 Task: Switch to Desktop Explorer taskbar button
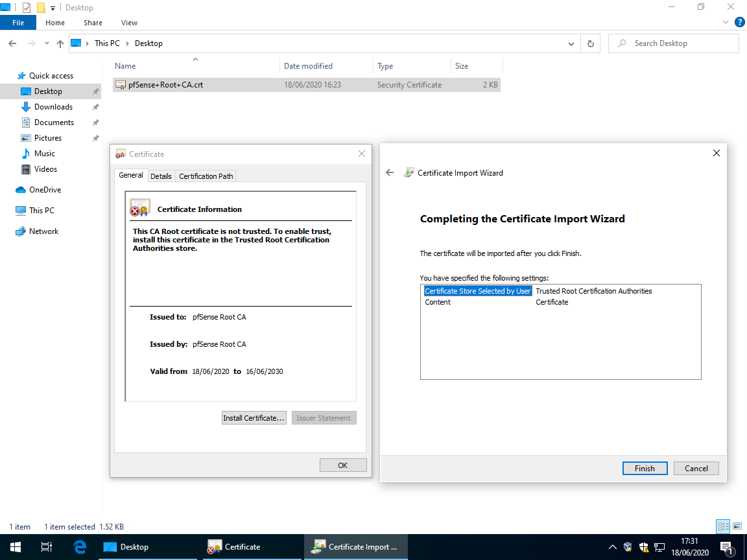point(148,546)
